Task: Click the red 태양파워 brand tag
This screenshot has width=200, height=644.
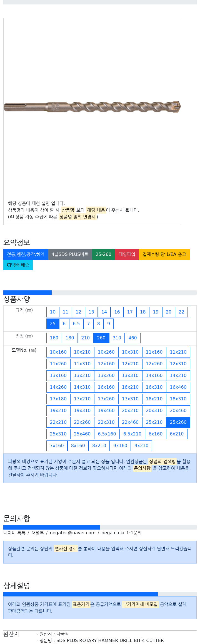Action: (127, 254)
